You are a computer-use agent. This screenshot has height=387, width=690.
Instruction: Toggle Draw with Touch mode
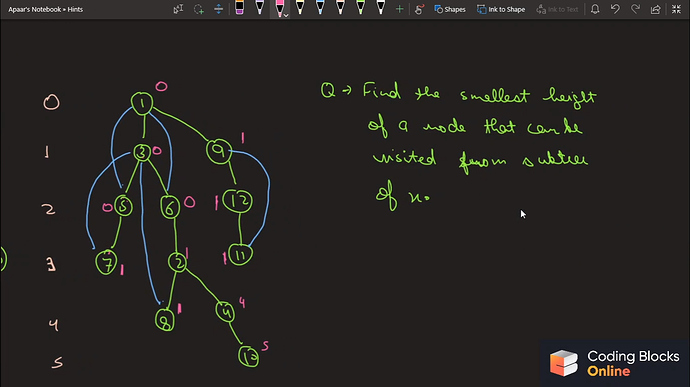[x=419, y=9]
